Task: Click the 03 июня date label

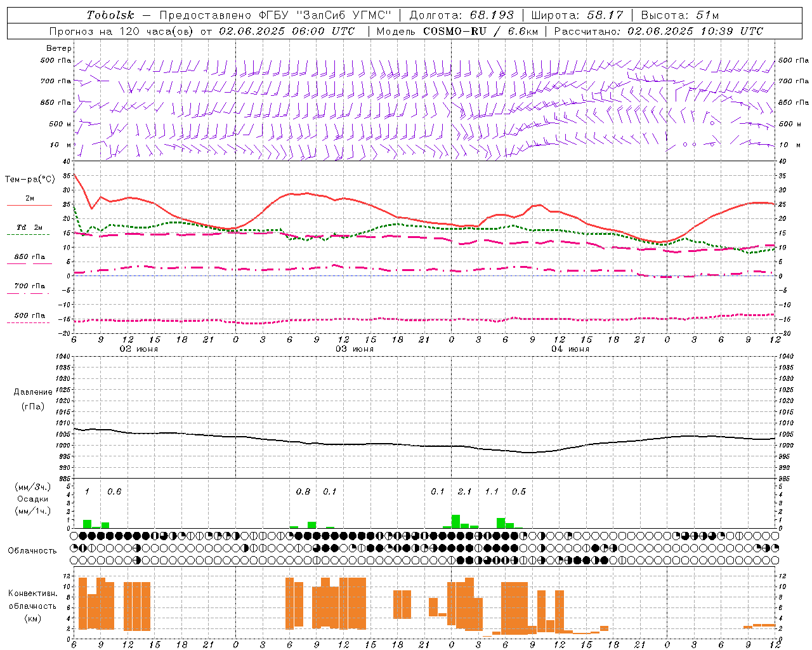Action: click(355, 349)
